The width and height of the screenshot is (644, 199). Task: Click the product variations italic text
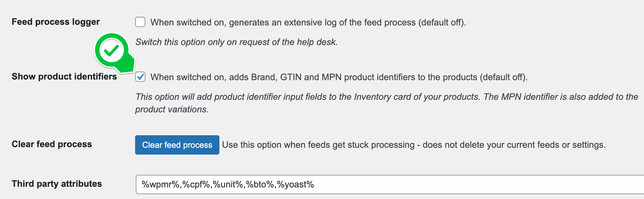[172, 109]
